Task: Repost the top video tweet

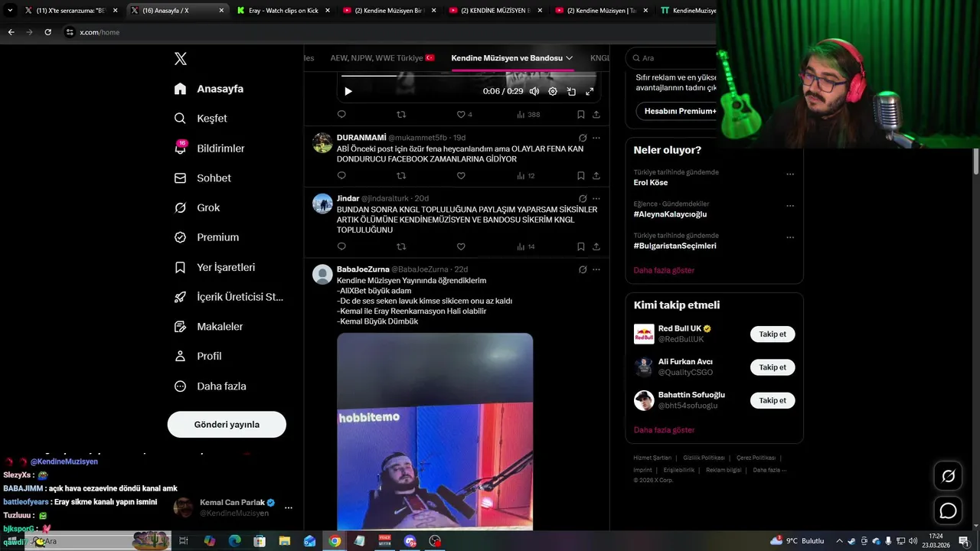Action: point(401,115)
